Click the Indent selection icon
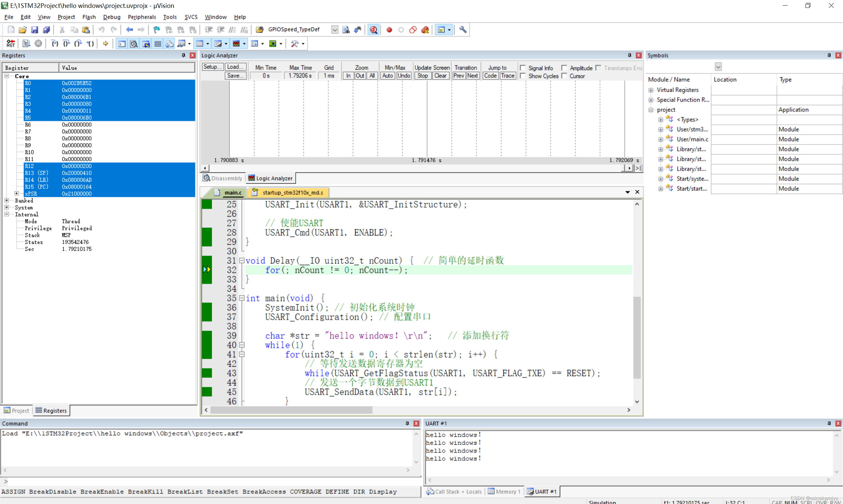Viewport: 843px width, 504px height. 208,30
